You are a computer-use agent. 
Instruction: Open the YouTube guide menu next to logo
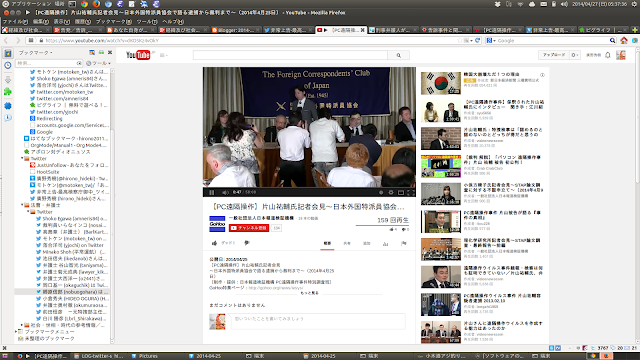[163, 55]
